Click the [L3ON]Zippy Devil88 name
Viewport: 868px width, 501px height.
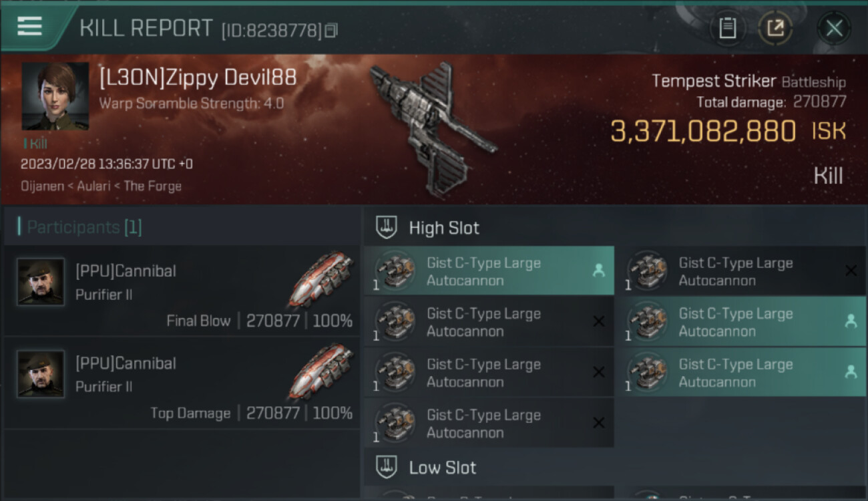[198, 78]
